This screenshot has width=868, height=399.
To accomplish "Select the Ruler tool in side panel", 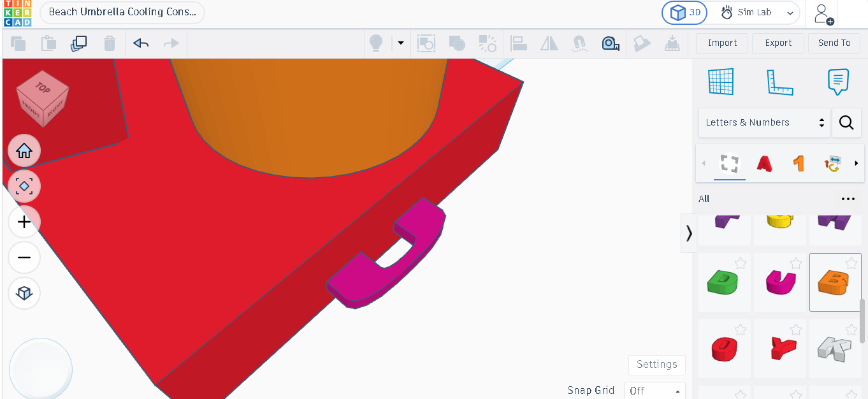I will click(779, 82).
